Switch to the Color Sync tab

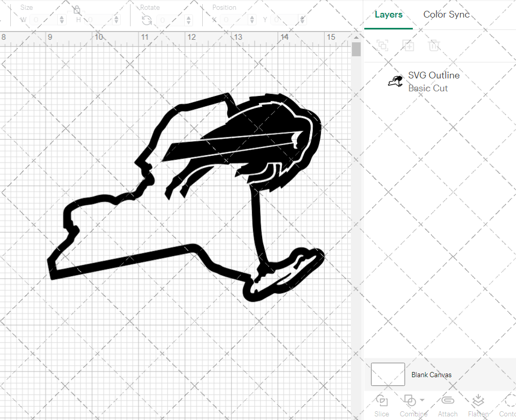tap(446, 14)
